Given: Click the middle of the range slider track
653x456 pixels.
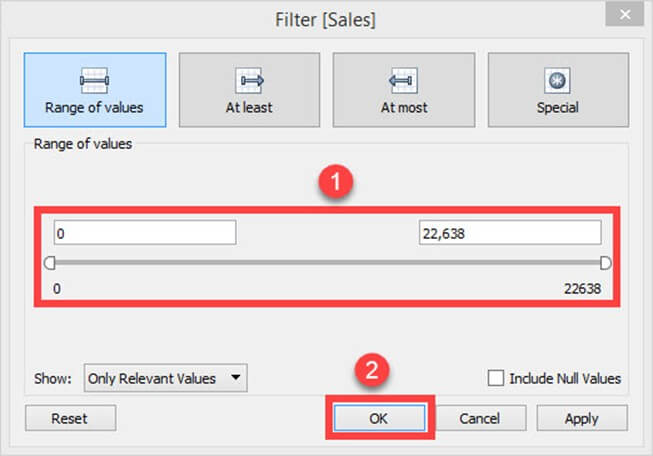Looking at the screenshot, I should [x=326, y=263].
